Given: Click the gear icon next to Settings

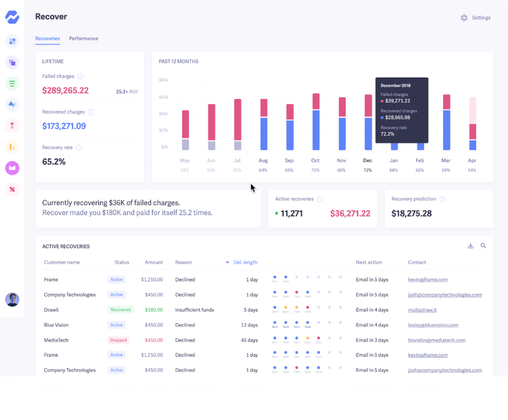Looking at the screenshot, I should click(464, 18).
